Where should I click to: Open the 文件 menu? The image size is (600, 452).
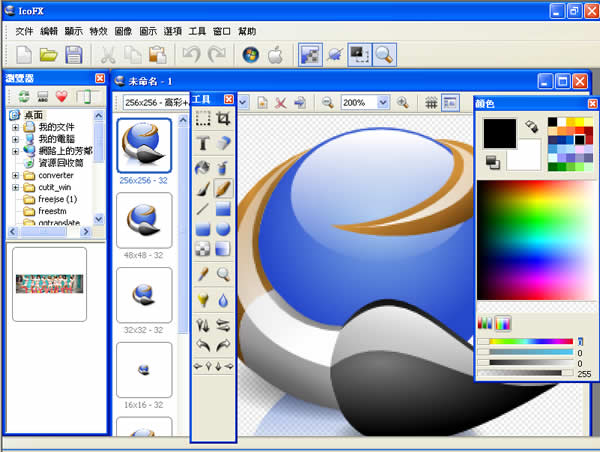[24, 31]
